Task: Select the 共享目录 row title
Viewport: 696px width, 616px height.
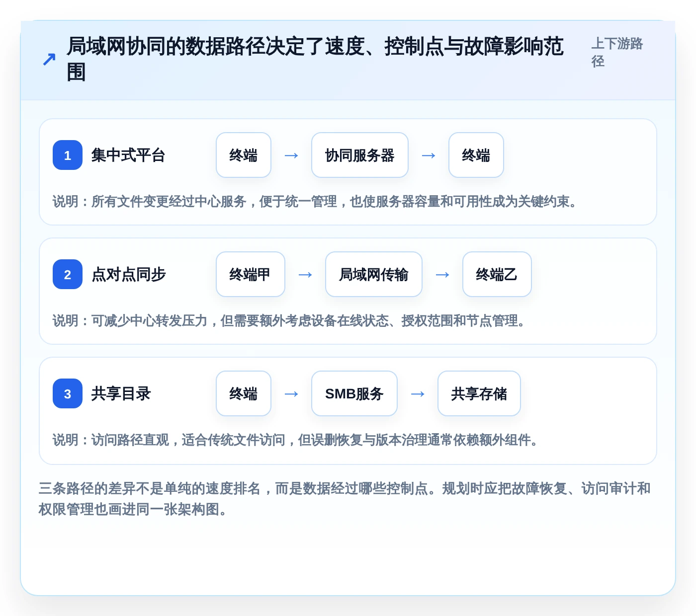Action: click(121, 393)
